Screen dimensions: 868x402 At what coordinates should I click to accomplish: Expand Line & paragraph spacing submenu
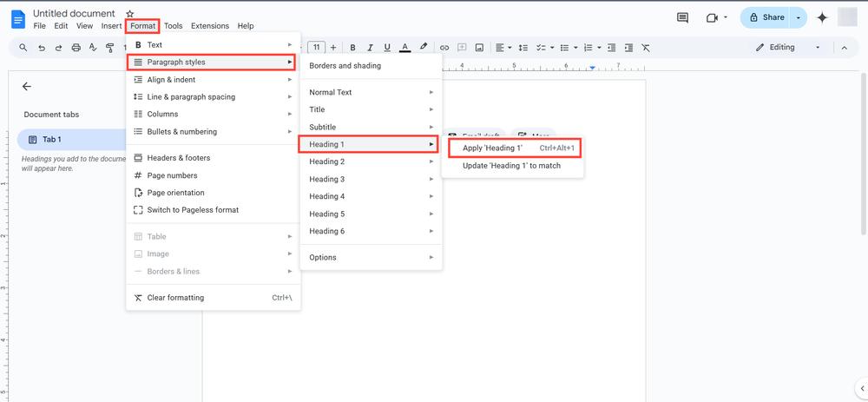(214, 97)
